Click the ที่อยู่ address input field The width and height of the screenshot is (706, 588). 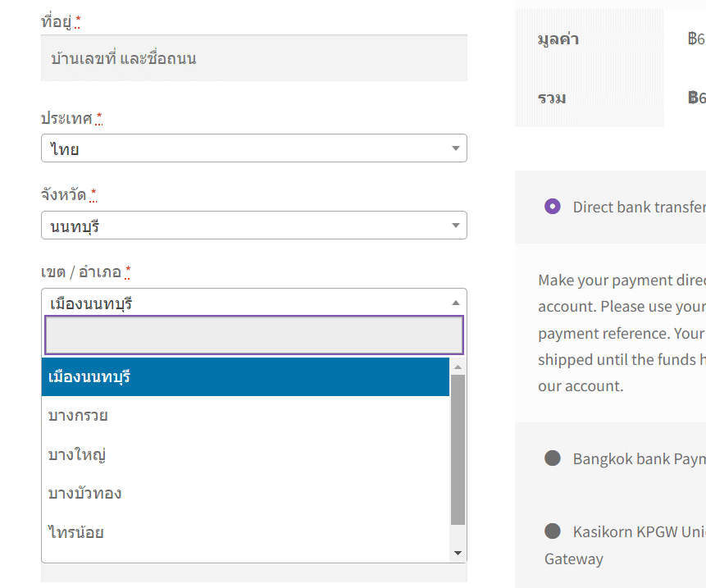(x=253, y=58)
